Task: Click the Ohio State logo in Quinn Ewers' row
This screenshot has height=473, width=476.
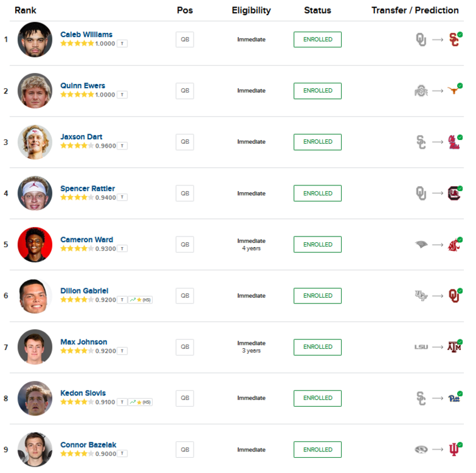Action: tap(421, 91)
